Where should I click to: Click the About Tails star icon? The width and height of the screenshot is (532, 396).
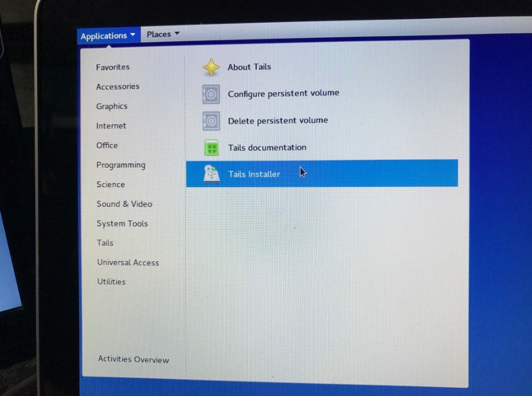point(211,67)
